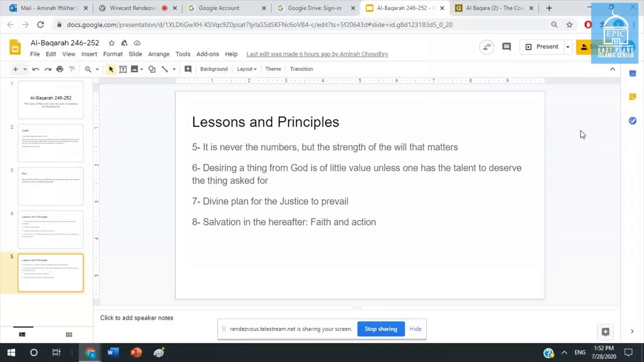Click the Lessons and Principles slide title
644x362 pixels.
click(x=266, y=122)
